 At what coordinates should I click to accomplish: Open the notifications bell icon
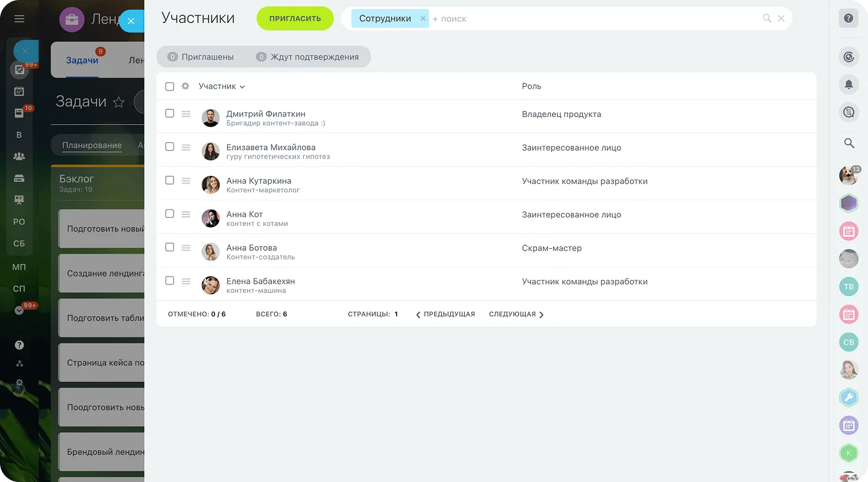pyautogui.click(x=849, y=84)
